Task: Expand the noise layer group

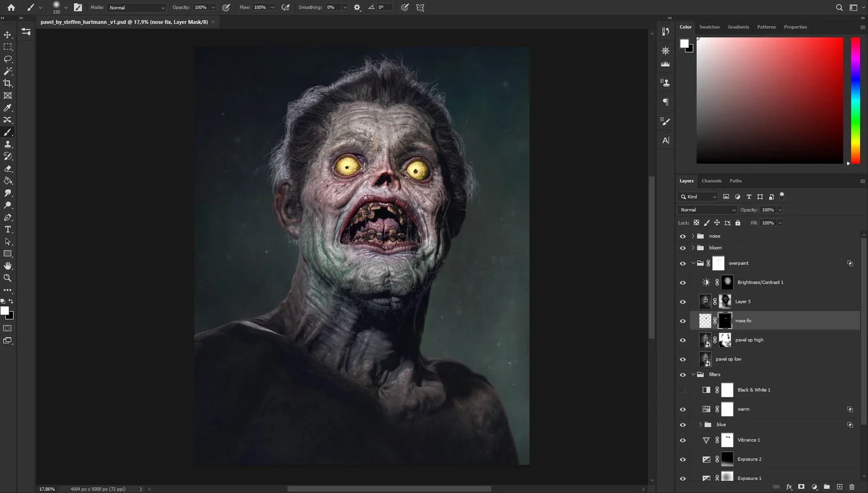Action: 693,236
